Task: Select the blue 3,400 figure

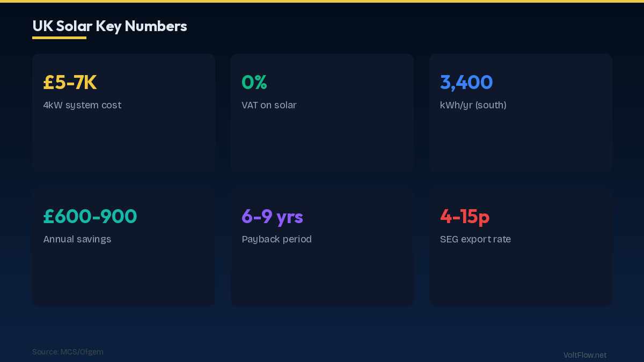Action: click(x=466, y=83)
